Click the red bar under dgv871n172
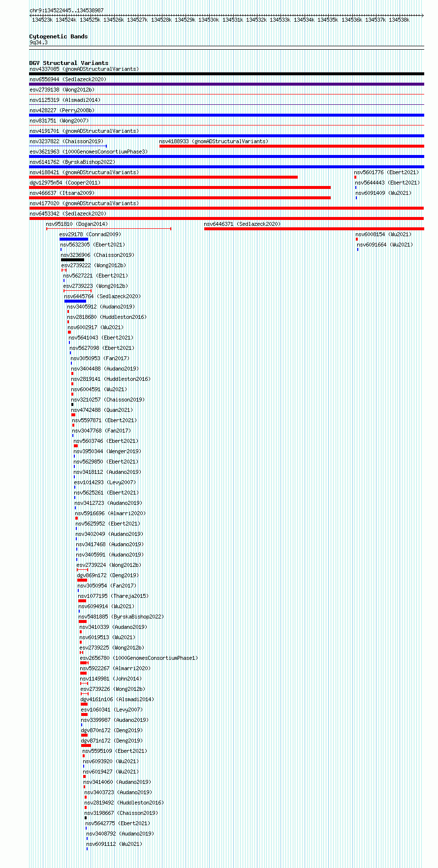This screenshot has height=868, width=438. (86, 745)
